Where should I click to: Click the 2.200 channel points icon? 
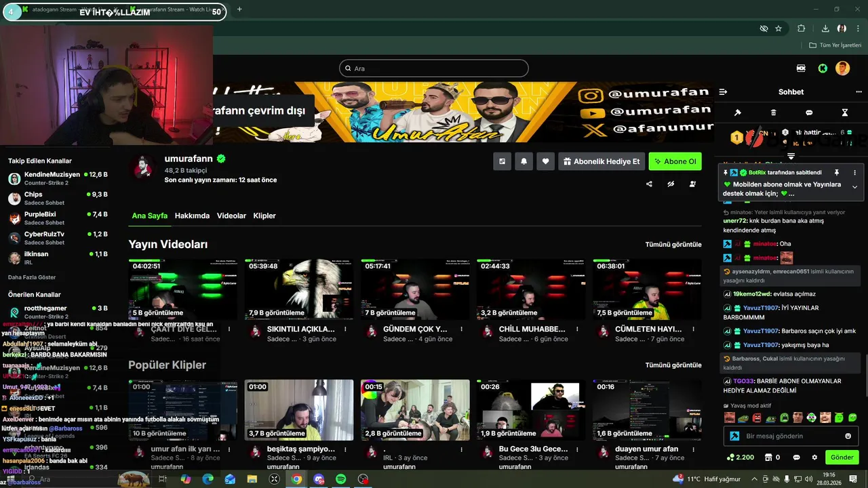click(730, 457)
